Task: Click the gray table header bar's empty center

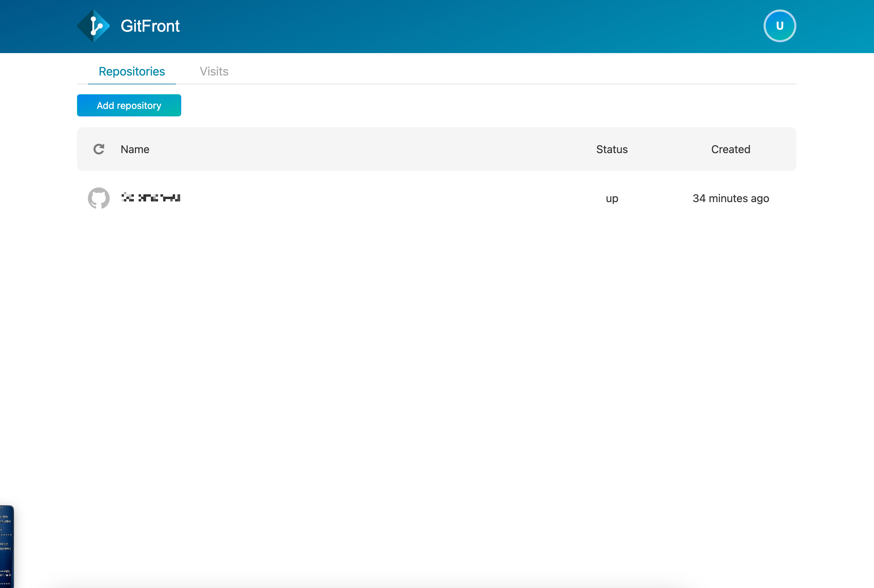Action: click(x=375, y=149)
